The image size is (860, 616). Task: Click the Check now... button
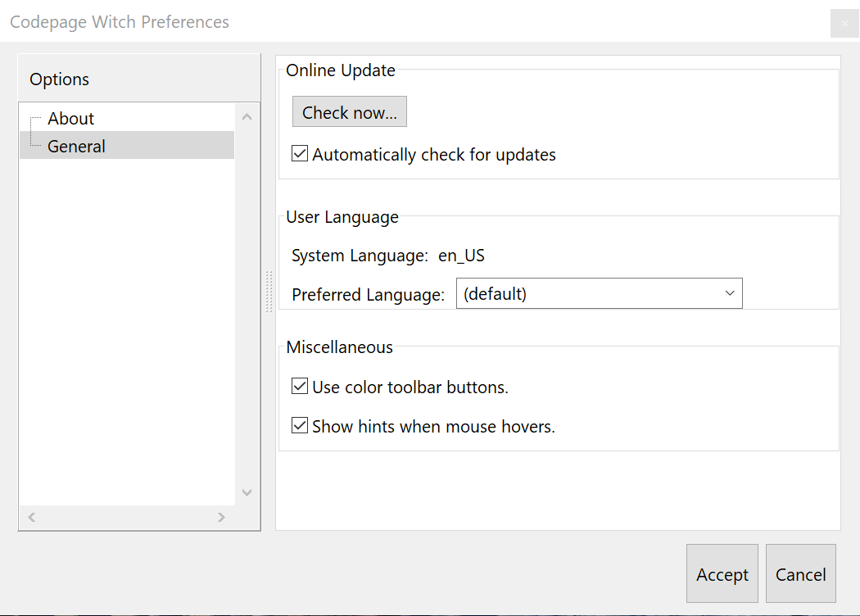pos(349,113)
